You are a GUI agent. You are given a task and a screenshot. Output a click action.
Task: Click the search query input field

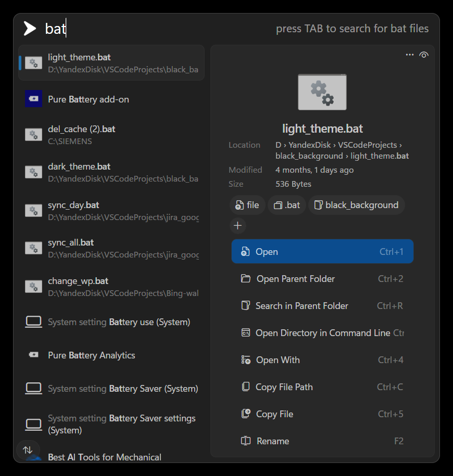point(156,29)
